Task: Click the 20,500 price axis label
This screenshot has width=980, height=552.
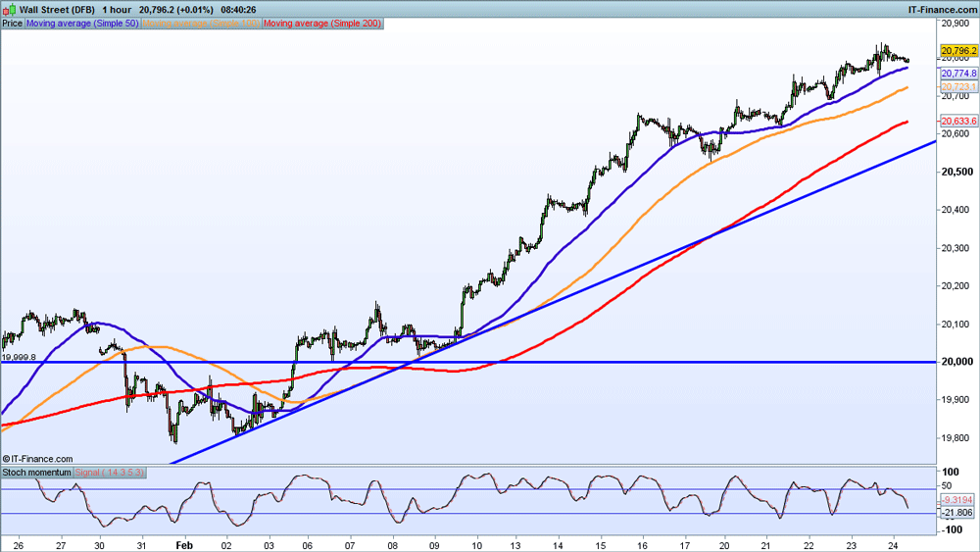Action: click(956, 172)
